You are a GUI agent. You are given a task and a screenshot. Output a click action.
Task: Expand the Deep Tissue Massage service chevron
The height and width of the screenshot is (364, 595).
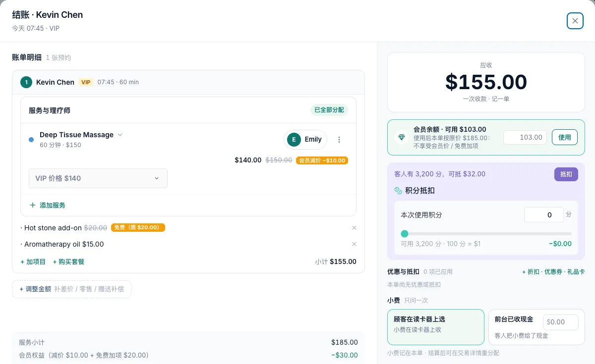pos(119,135)
